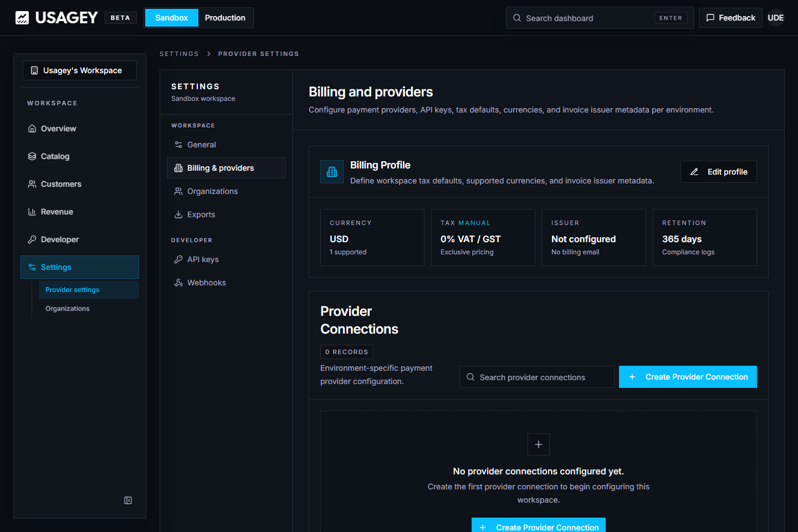The image size is (798, 532).
Task: Collapse the Settings section in sidebar
Action: (x=80, y=267)
